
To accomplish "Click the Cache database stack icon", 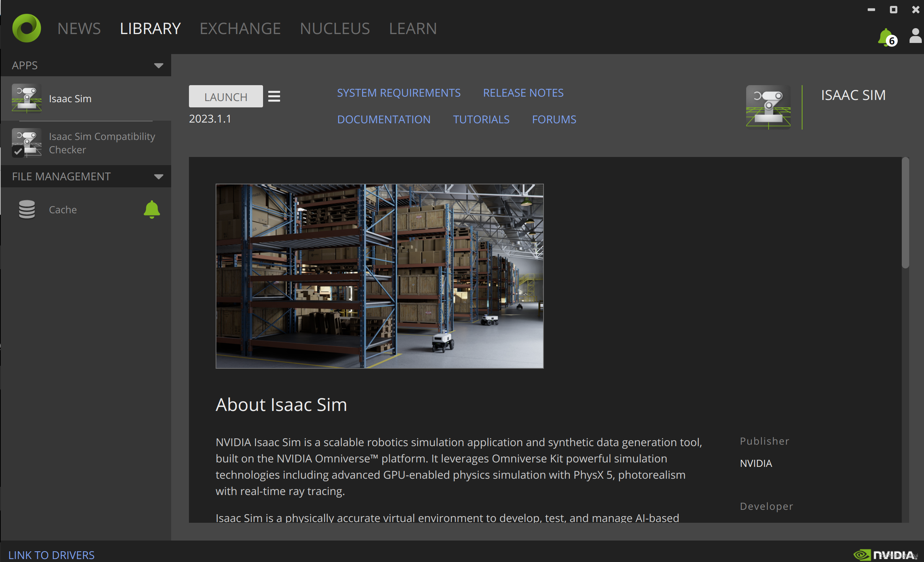I will coord(27,210).
